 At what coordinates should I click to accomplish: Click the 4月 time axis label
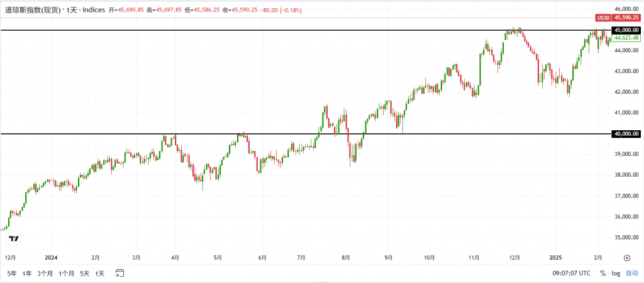(175, 258)
